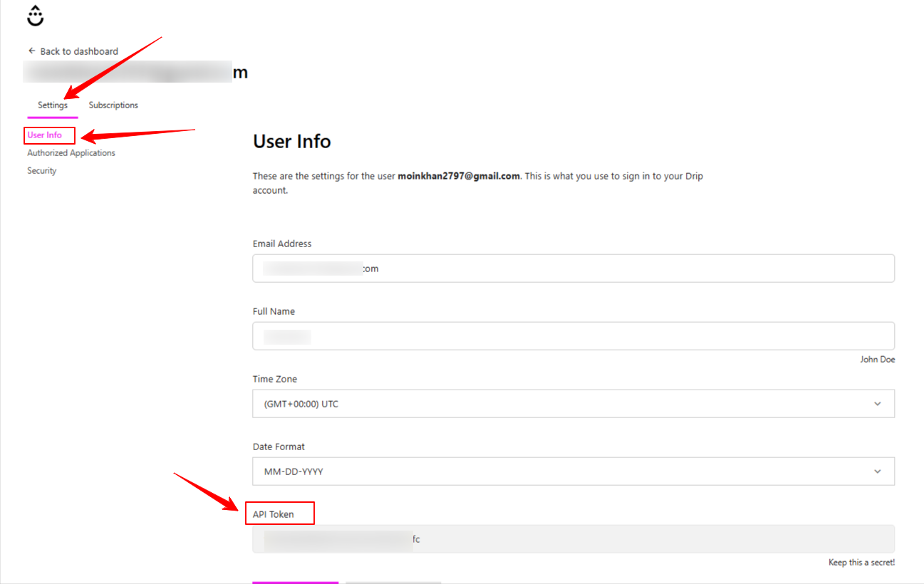
Task: Open the Date Format dropdown
Action: pos(573,471)
